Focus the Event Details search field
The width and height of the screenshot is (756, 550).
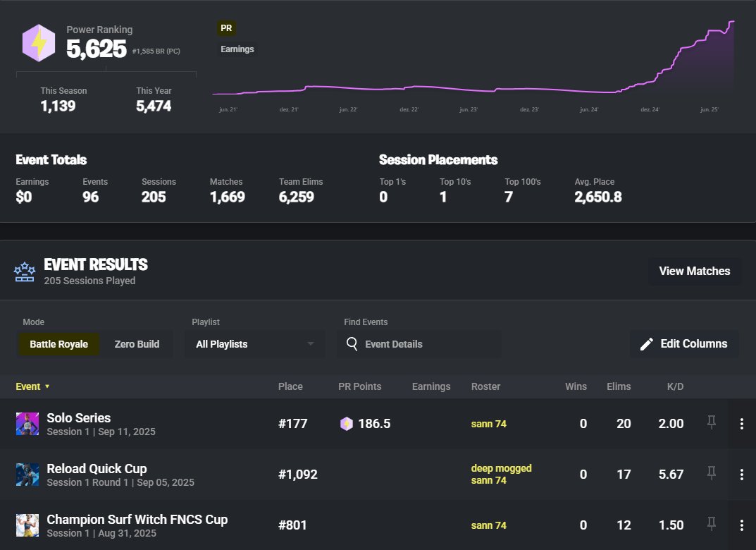[x=419, y=344]
